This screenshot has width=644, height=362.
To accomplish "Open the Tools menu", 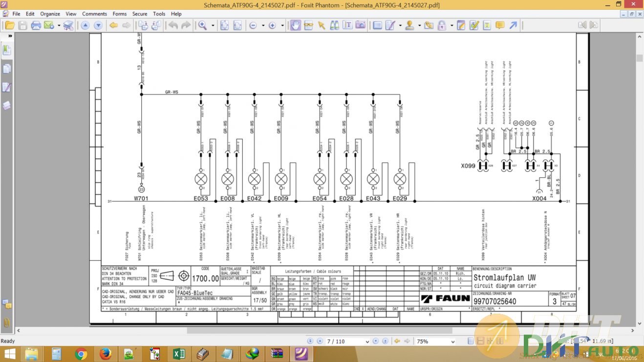I will (x=159, y=14).
